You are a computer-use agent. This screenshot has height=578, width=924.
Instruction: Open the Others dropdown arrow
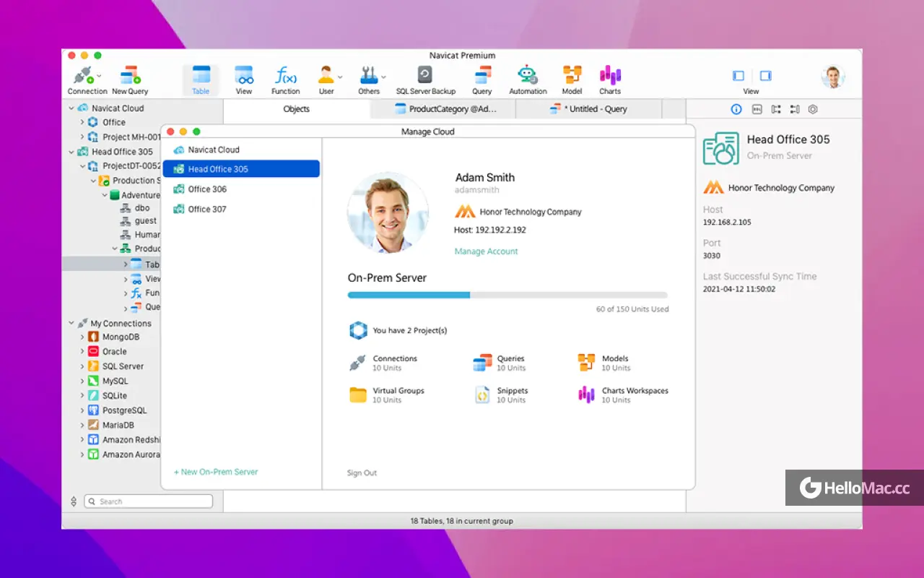[x=383, y=76]
